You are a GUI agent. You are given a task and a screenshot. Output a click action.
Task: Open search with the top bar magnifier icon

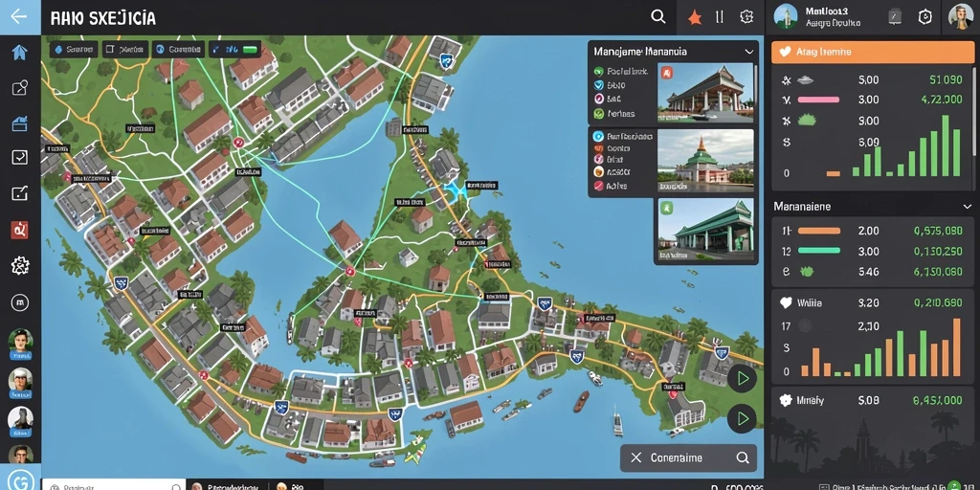click(x=658, y=17)
